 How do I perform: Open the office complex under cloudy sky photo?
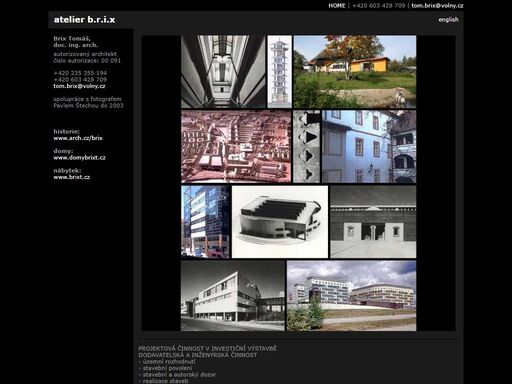tap(351, 296)
